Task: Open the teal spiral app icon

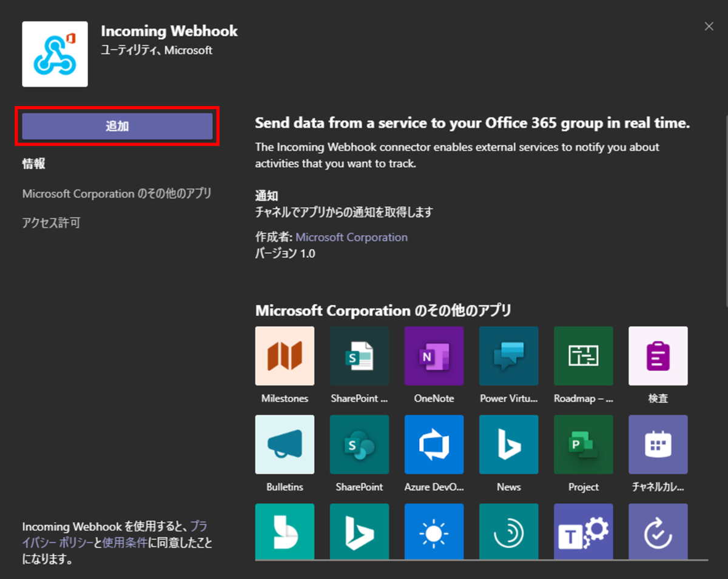Action: click(509, 531)
